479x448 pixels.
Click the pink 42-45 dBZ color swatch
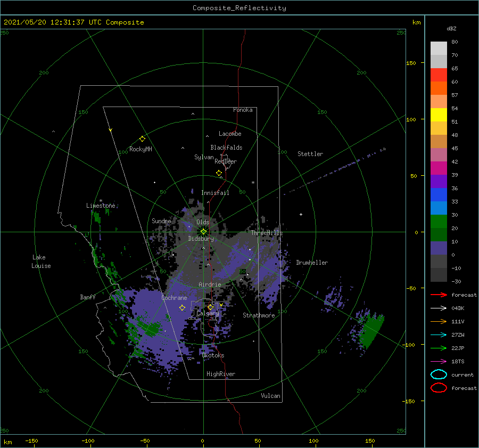click(439, 154)
